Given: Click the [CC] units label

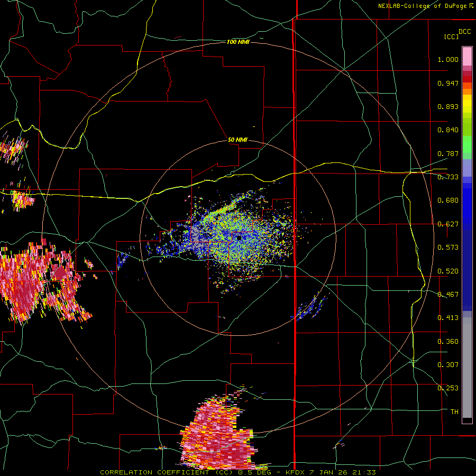Looking at the screenshot, I should (452, 36).
